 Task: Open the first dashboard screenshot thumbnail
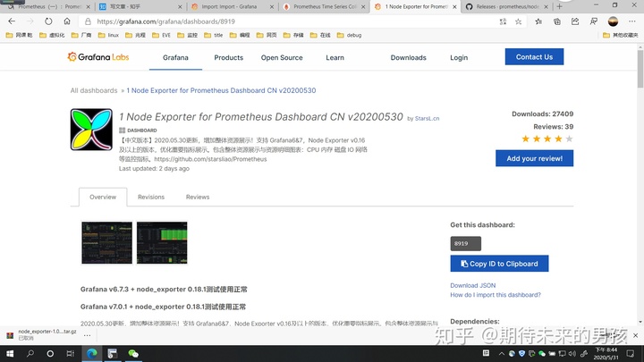pyautogui.click(x=106, y=242)
